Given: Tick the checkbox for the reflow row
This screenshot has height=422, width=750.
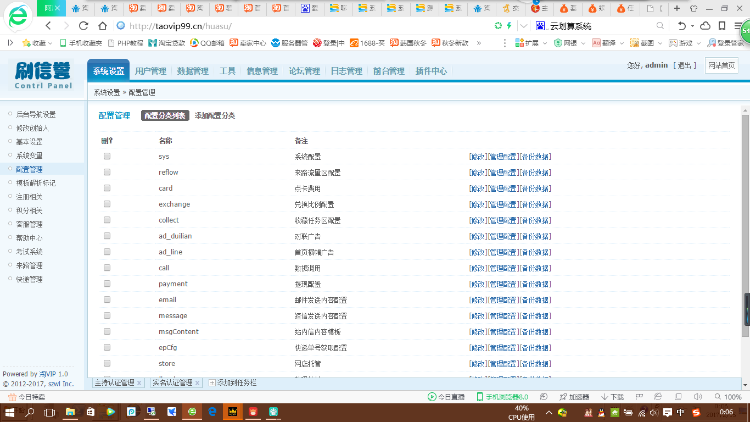Looking at the screenshot, I should (x=107, y=172).
